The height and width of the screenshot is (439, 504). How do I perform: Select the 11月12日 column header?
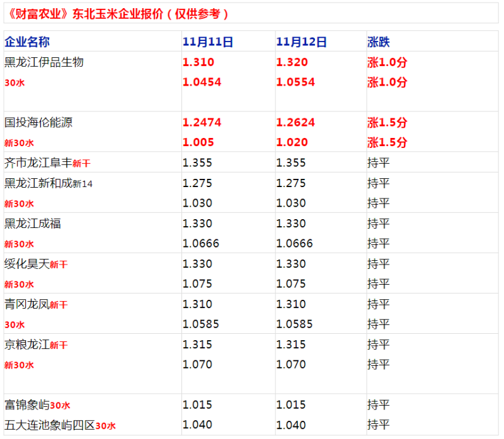301,42
